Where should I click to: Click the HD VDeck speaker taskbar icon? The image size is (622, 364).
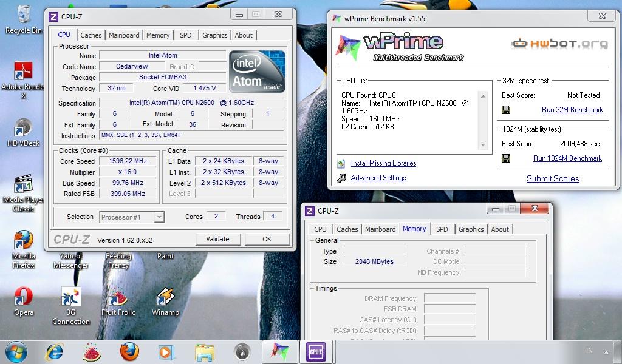(x=242, y=352)
